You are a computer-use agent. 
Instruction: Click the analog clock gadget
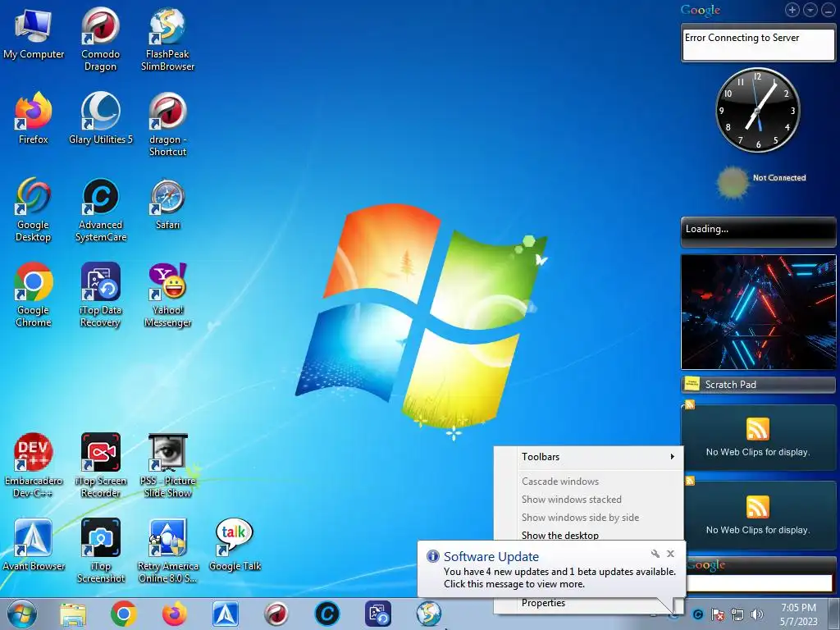coord(757,110)
